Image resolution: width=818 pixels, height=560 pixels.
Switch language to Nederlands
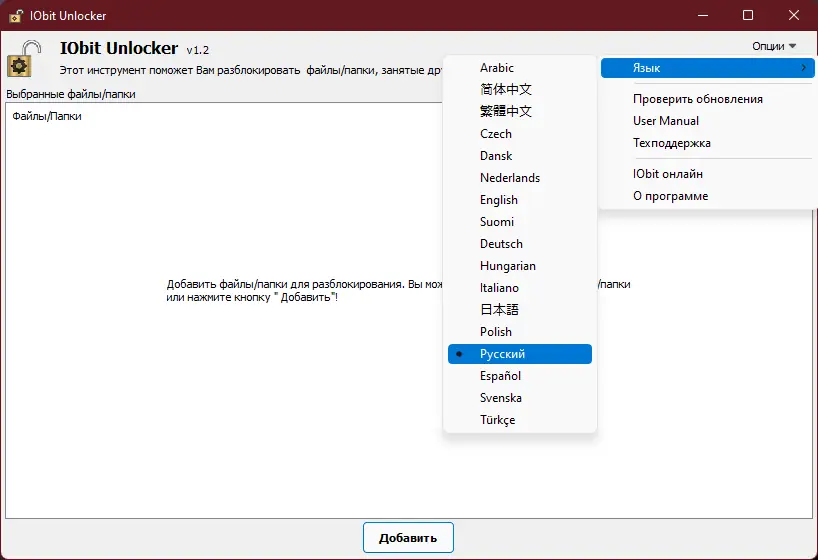[x=520, y=178]
